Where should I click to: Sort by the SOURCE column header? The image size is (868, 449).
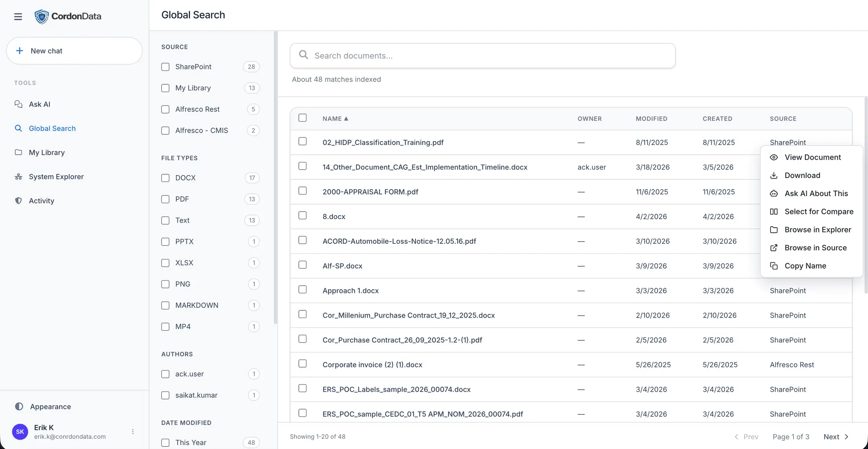coord(783,119)
